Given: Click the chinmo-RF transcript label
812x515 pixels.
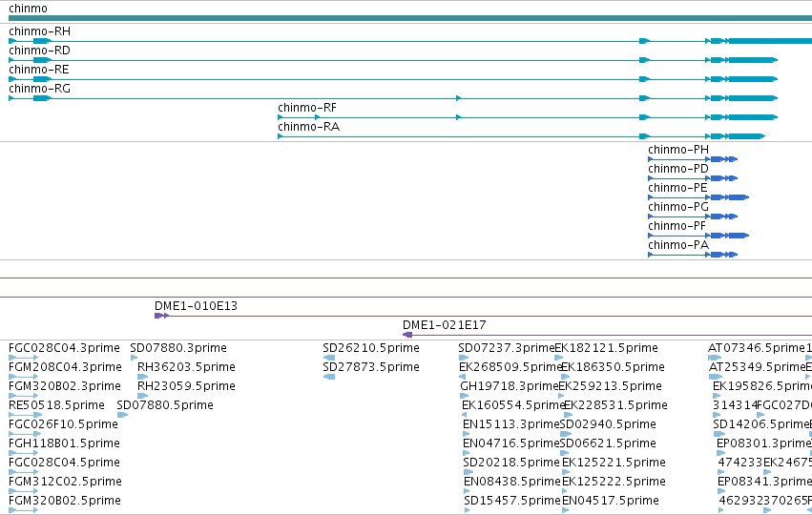Looking at the screenshot, I should pos(307,108).
